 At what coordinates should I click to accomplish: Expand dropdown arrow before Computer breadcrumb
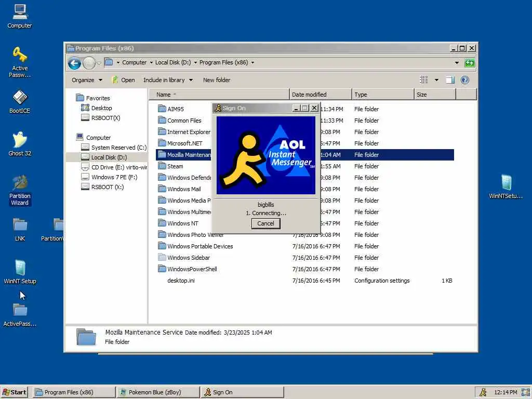tap(118, 63)
